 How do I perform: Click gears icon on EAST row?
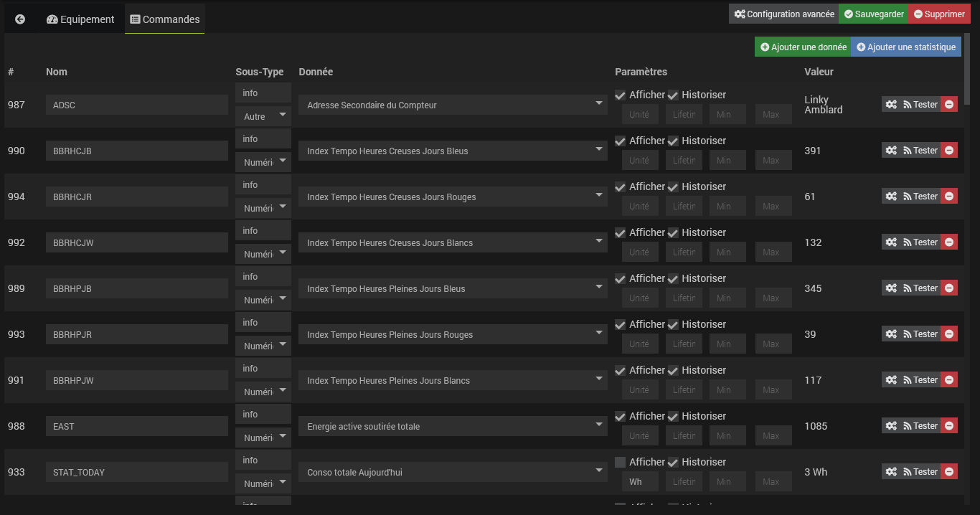tap(891, 426)
